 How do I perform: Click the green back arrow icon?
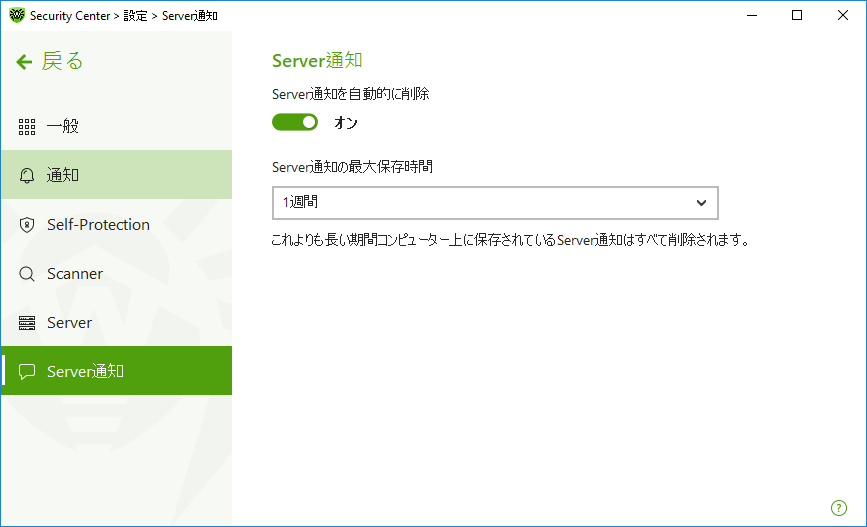pos(24,61)
